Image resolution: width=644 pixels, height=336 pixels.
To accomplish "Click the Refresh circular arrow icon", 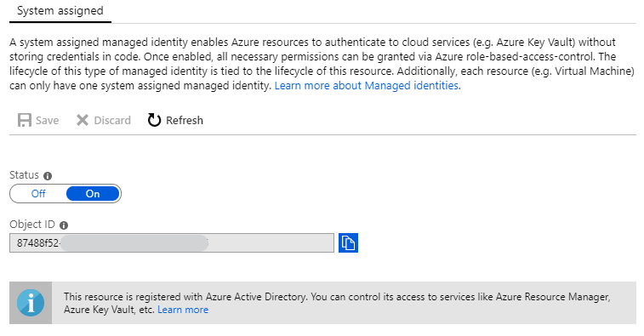I will click(x=154, y=120).
